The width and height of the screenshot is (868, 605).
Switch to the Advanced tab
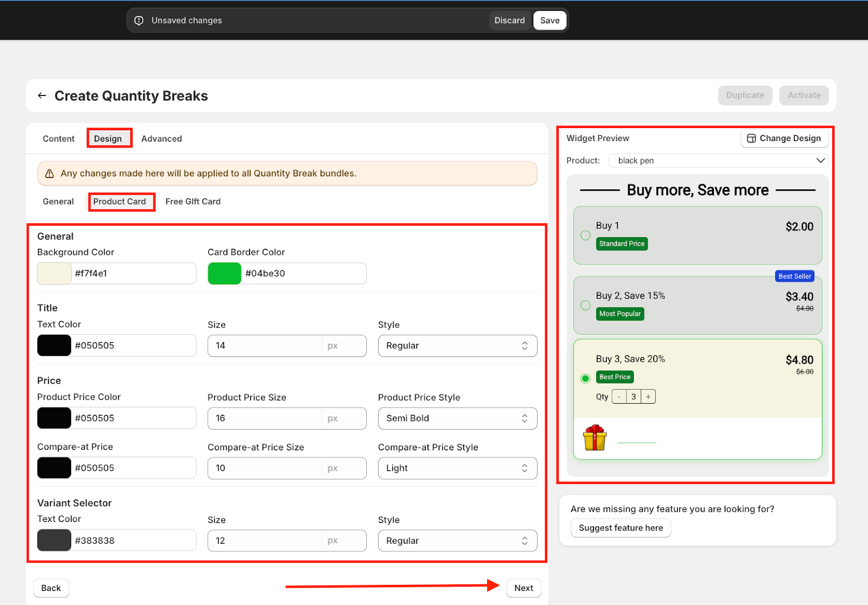(161, 139)
